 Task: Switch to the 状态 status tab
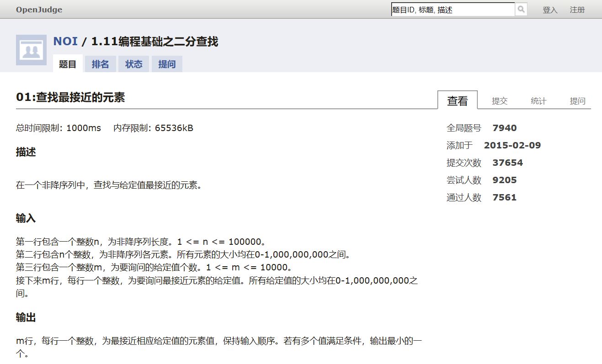point(134,64)
